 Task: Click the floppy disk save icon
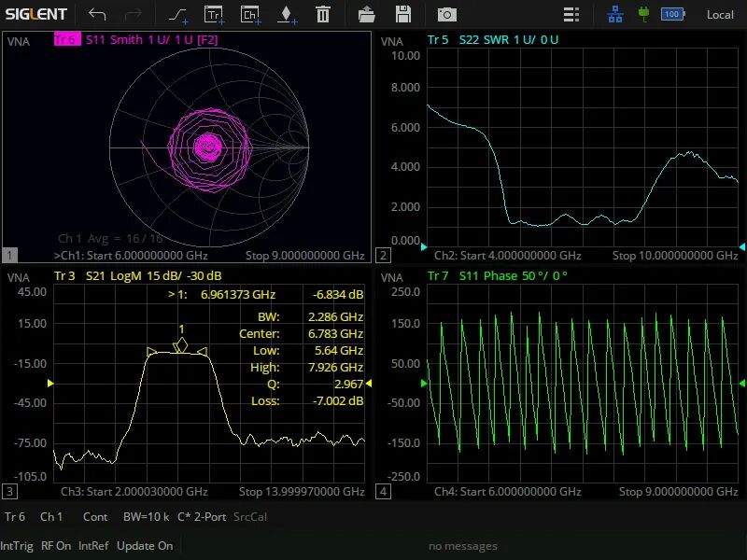[403, 14]
